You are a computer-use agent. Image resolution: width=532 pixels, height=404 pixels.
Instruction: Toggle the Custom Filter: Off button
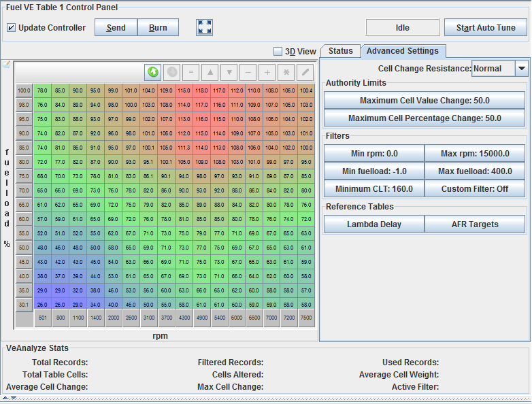[x=474, y=188]
